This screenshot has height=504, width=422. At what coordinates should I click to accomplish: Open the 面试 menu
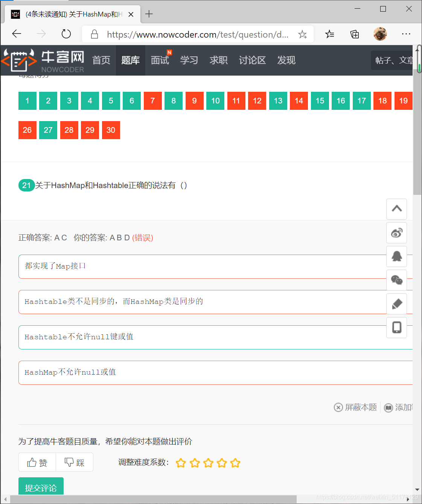(x=160, y=60)
